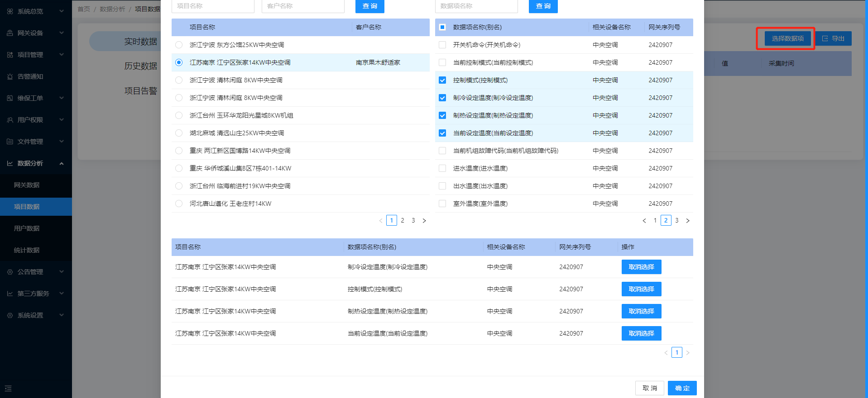The height and width of the screenshot is (398, 868).
Task: Click the 系统总览 sidebar icon
Action: point(10,11)
